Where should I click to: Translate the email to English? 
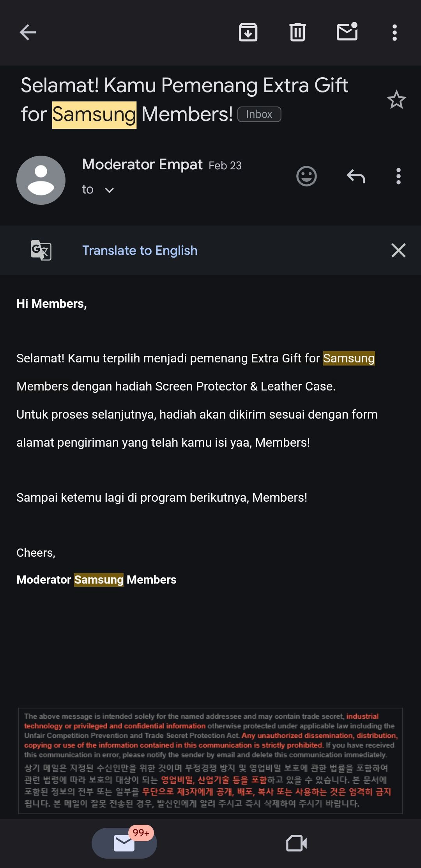click(140, 250)
